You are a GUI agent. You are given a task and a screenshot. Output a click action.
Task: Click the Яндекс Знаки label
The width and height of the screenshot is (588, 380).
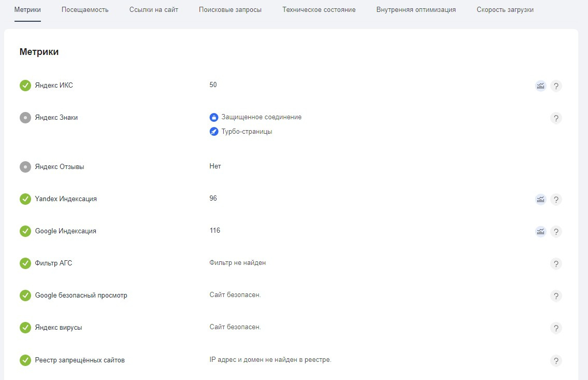click(x=56, y=118)
